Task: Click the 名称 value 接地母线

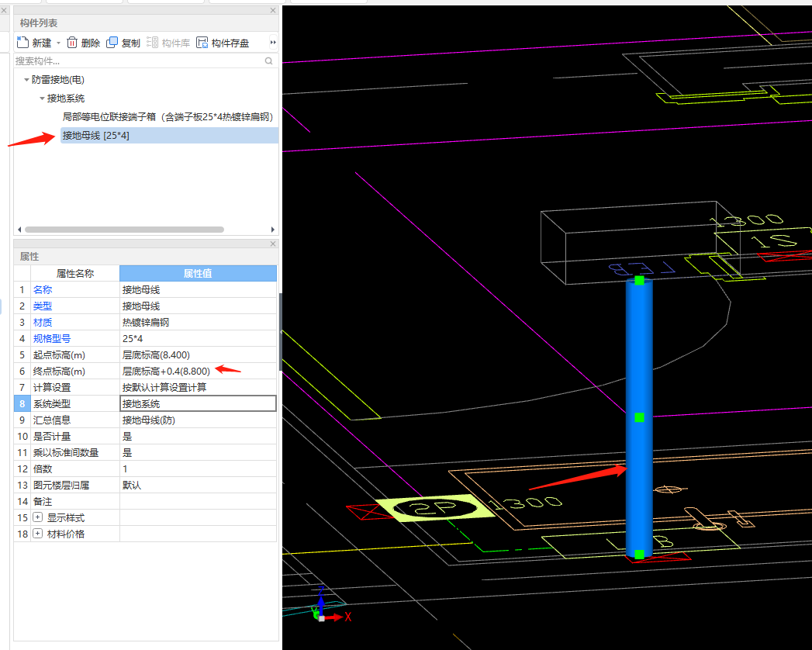Action: tap(198, 289)
